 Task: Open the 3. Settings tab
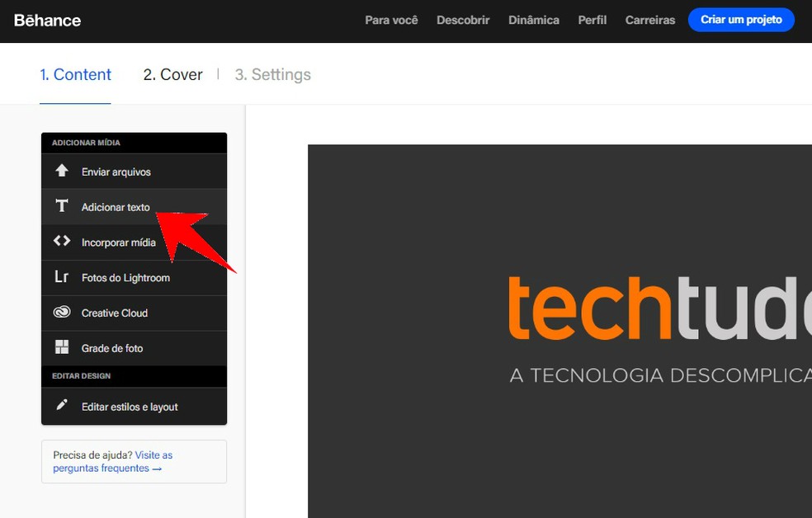272,74
